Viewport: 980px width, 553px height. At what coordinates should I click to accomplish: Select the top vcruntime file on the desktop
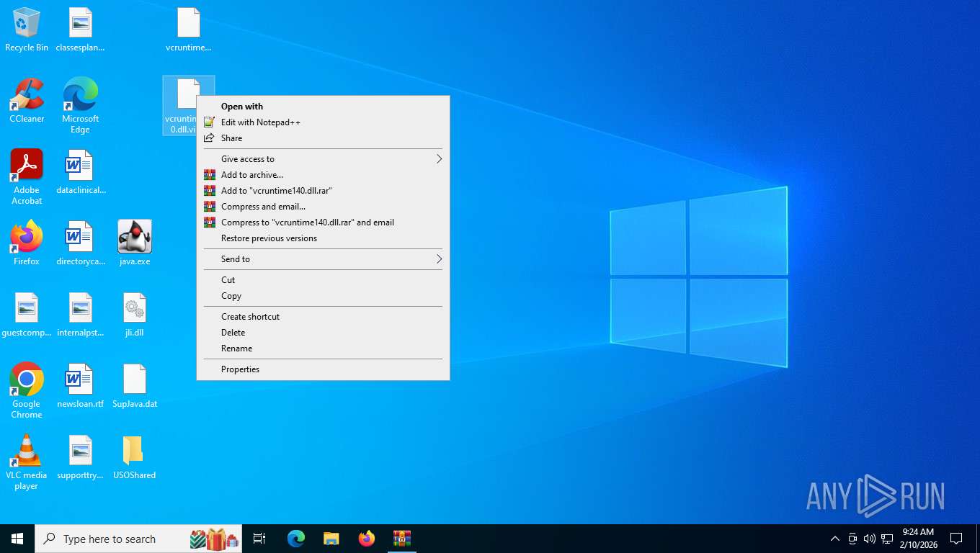(x=188, y=30)
